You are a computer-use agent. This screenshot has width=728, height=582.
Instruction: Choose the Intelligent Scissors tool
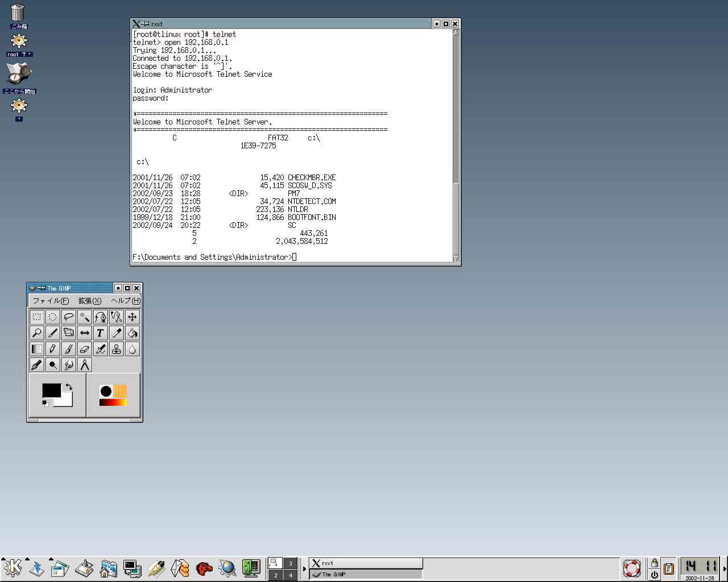click(x=117, y=317)
